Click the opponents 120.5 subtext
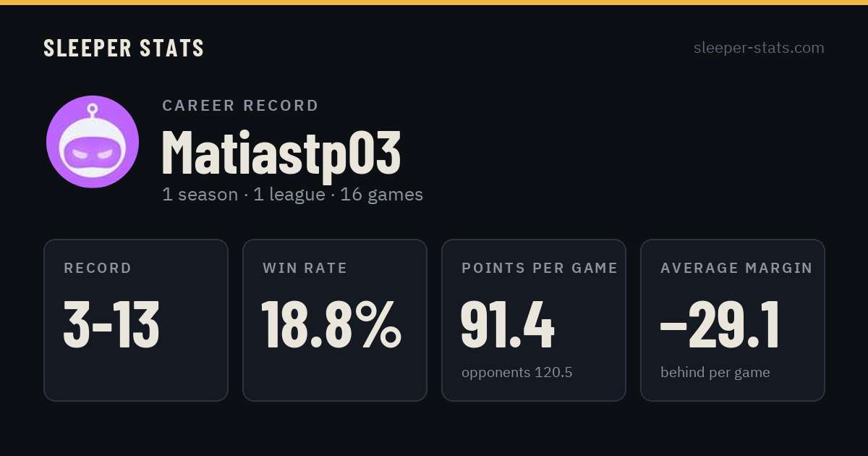The image size is (868, 456). point(517,373)
